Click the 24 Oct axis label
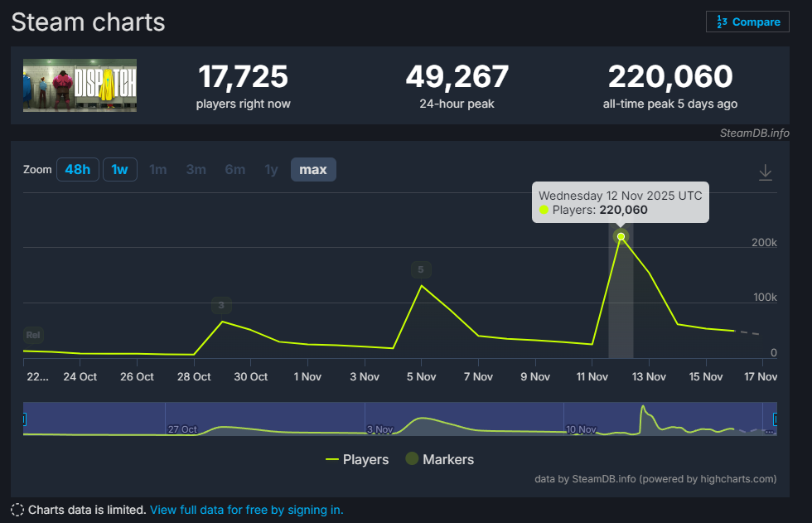The image size is (812, 523). click(80, 377)
